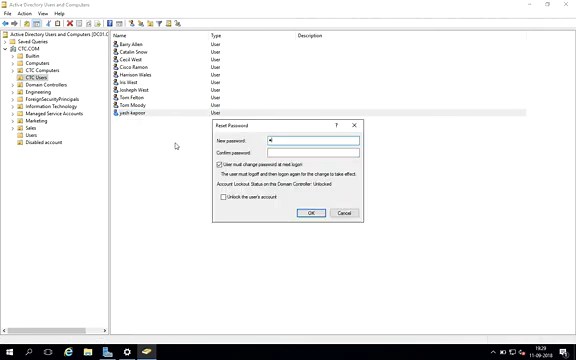576x360 pixels.
Task: Close the Reset Password dialog
Action: point(354,125)
